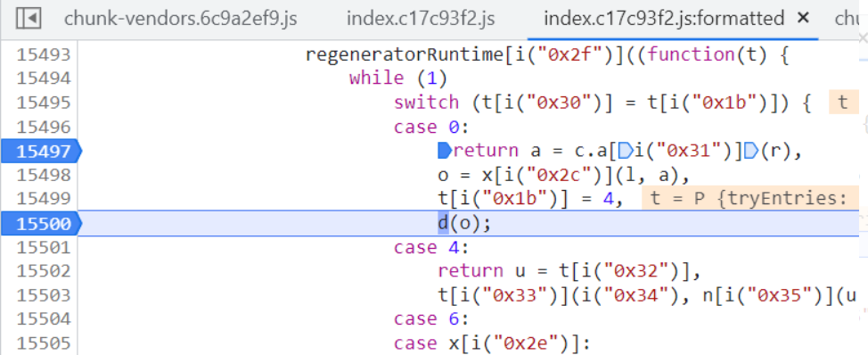Remove the breakpoint on line 15497
The height and width of the screenshot is (355, 868).
43,152
